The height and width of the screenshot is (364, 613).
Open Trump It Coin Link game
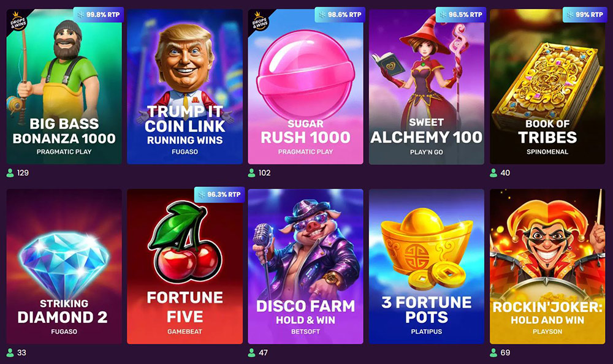pyautogui.click(x=185, y=86)
